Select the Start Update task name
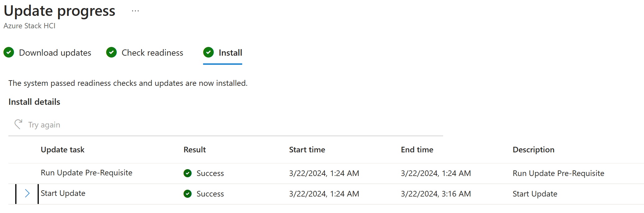The width and height of the screenshot is (644, 213). coord(63,193)
